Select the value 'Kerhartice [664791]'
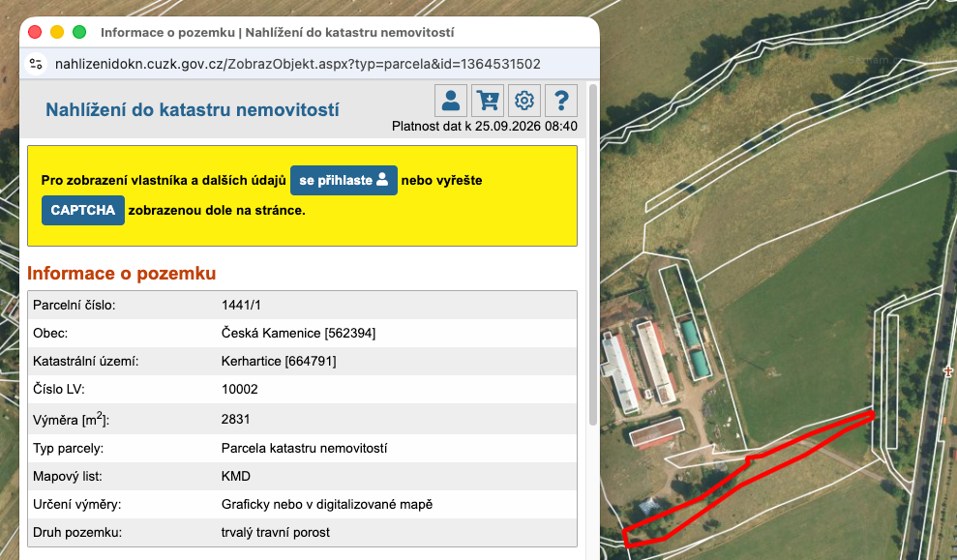 [x=279, y=361]
